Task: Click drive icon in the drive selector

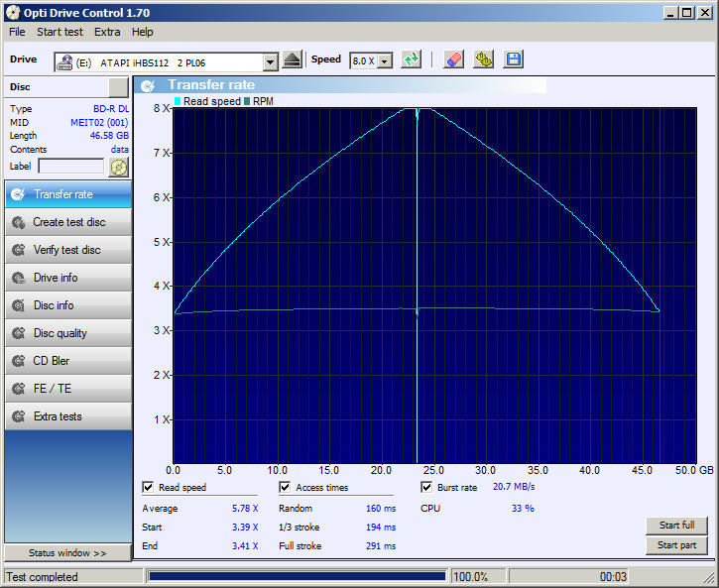Action: point(64,62)
